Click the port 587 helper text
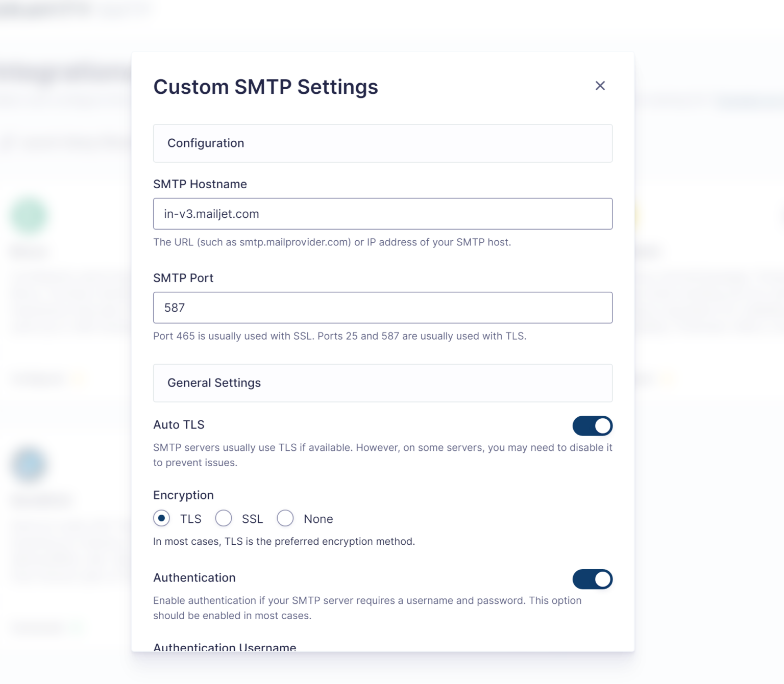Screen dimensions: 784x684 tap(339, 336)
